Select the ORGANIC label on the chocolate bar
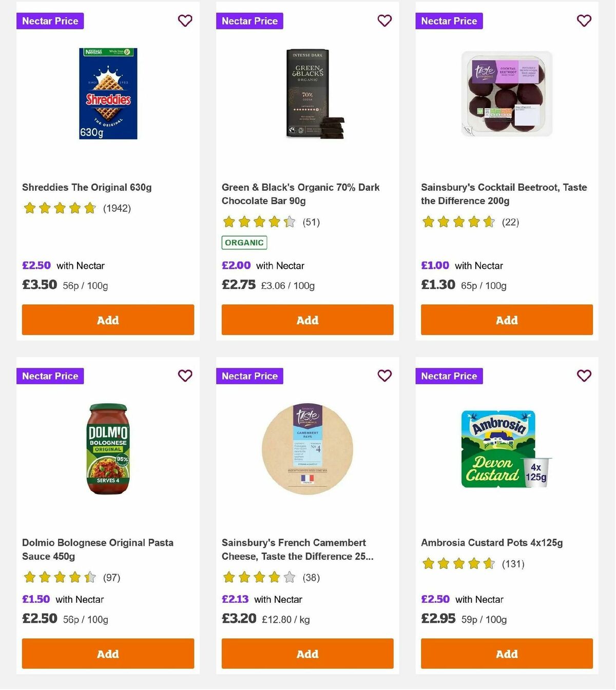The width and height of the screenshot is (616, 690). click(x=244, y=242)
